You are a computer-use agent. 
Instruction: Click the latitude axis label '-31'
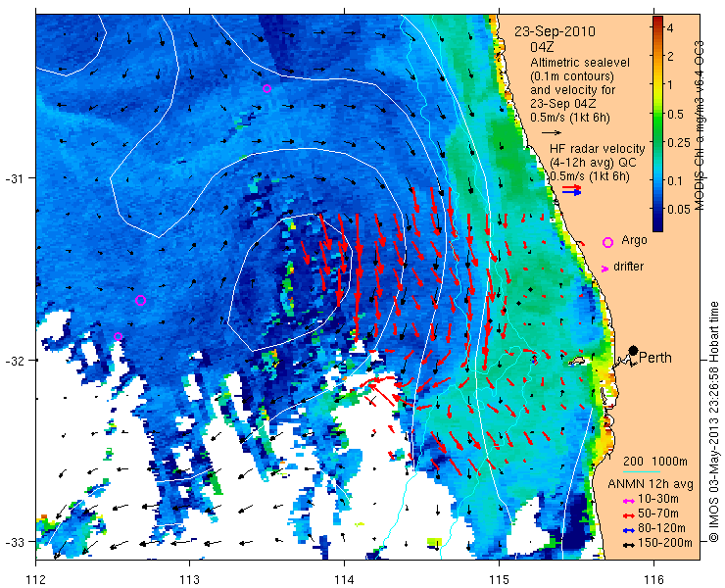(x=14, y=178)
